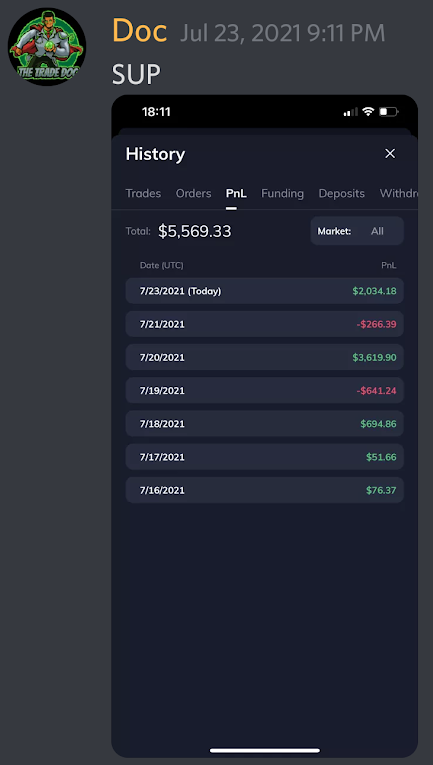Close the History panel with X
The width and height of the screenshot is (433, 765).
390,154
